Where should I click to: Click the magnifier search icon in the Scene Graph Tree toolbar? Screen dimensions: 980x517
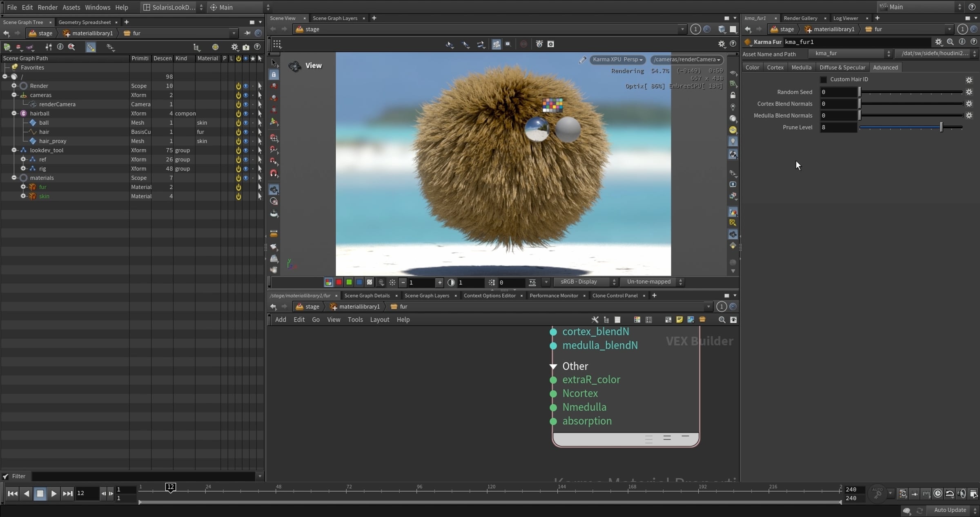coord(71,47)
